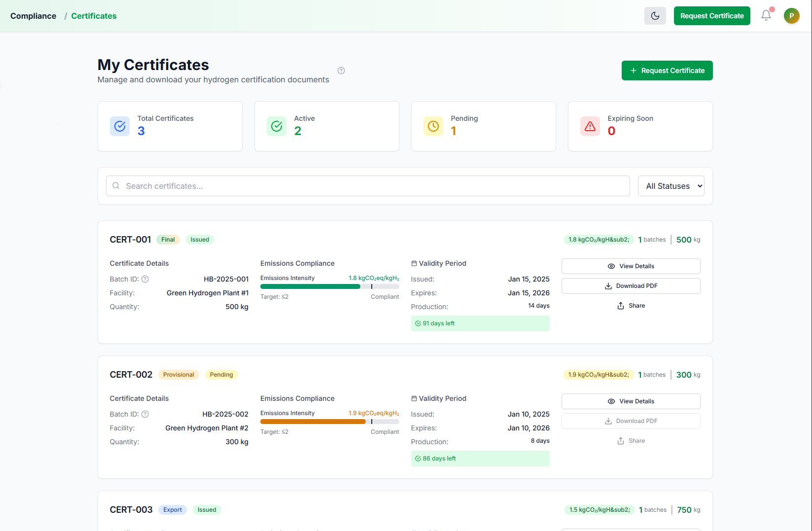The width and height of the screenshot is (812, 531).
Task: Click the Compliance breadcrumb
Action: 33,15
